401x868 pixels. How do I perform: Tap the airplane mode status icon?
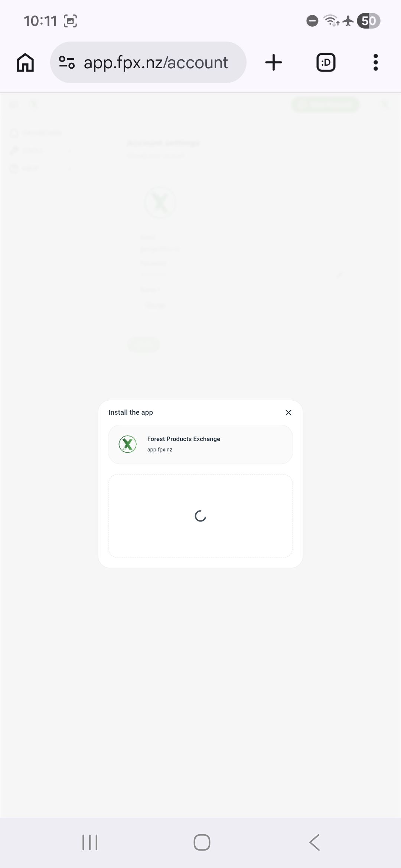348,21
